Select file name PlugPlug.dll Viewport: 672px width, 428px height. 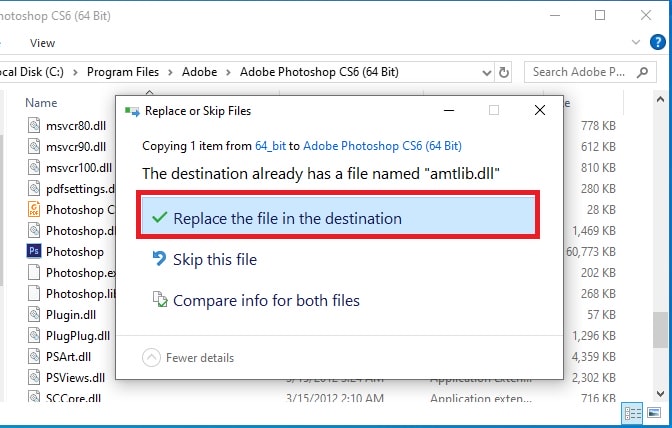[78, 336]
